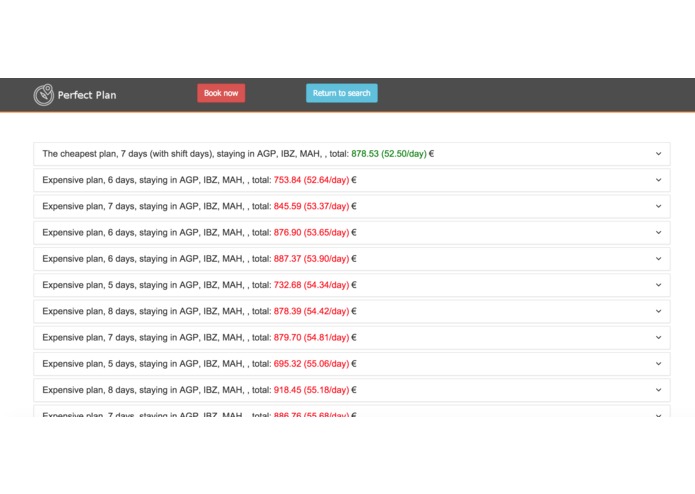
Task: Expand chevron of plan totaling 878.39
Action: (x=658, y=311)
